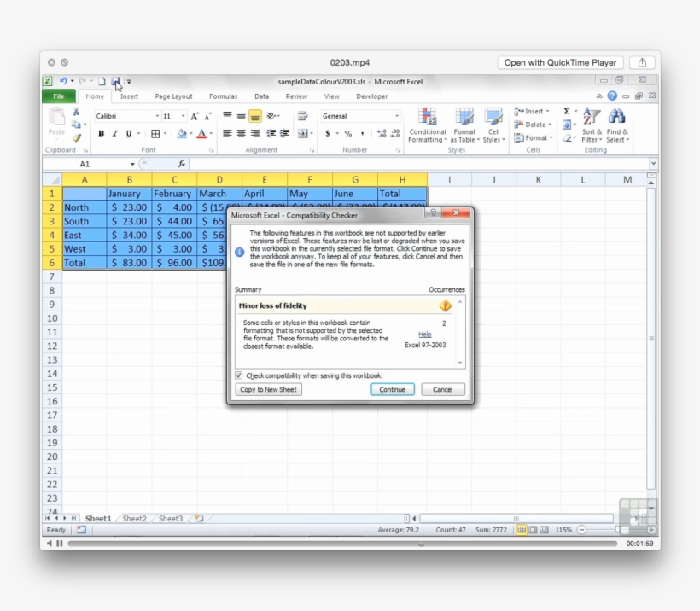Screen dimensions: 700x611
Task: Select cell B2 containing $ 23.00
Action: pyautogui.click(x=129, y=207)
